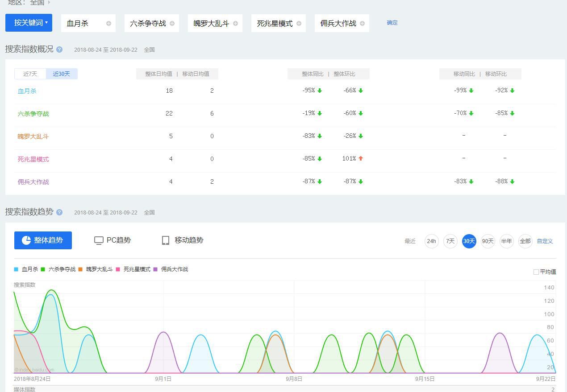Image resolution: width=567 pixels, height=392 pixels.
Task: Click the purple 佣兵大作战 legend swatch
Action: [x=155, y=269]
